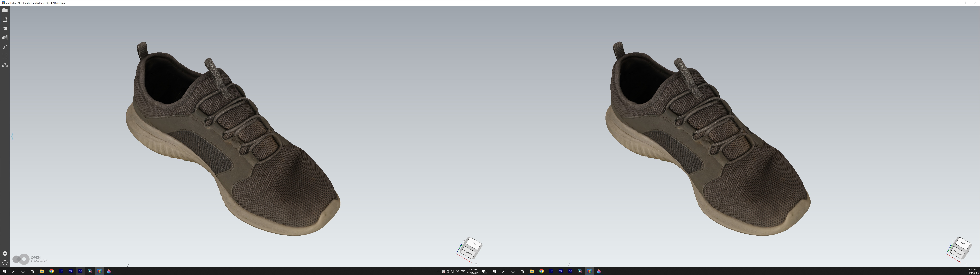Click the save floppy disk icon
This screenshot has height=275, width=980.
click(5, 19)
